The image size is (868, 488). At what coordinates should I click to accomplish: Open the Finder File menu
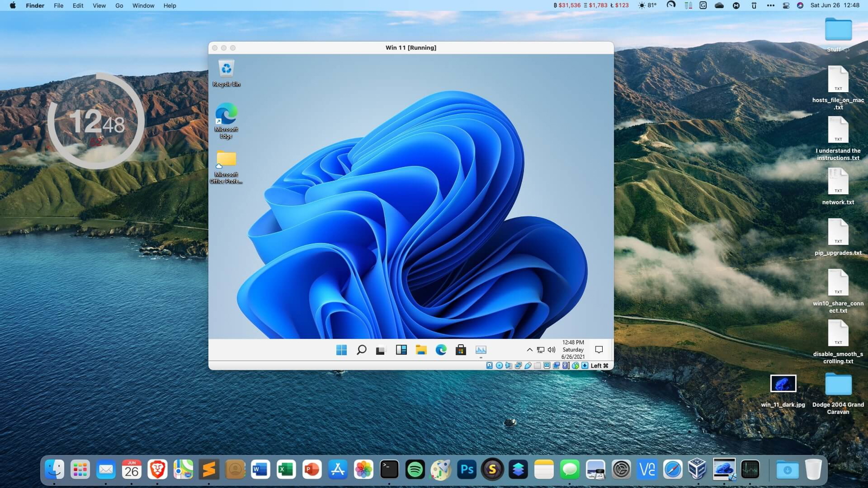58,5
